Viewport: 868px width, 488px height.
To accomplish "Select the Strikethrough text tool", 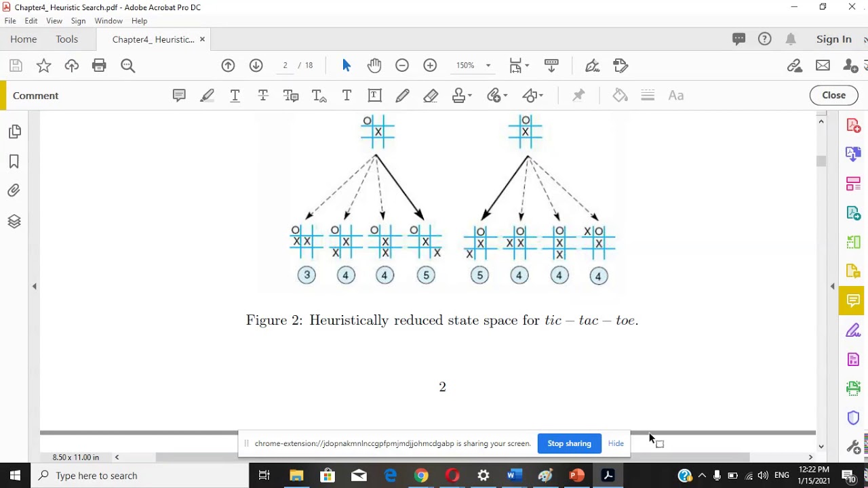I will click(263, 96).
